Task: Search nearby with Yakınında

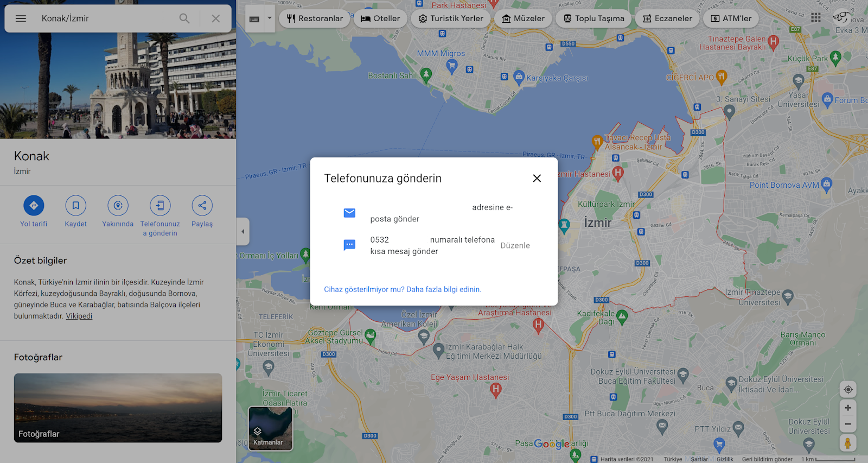Action: coord(118,211)
